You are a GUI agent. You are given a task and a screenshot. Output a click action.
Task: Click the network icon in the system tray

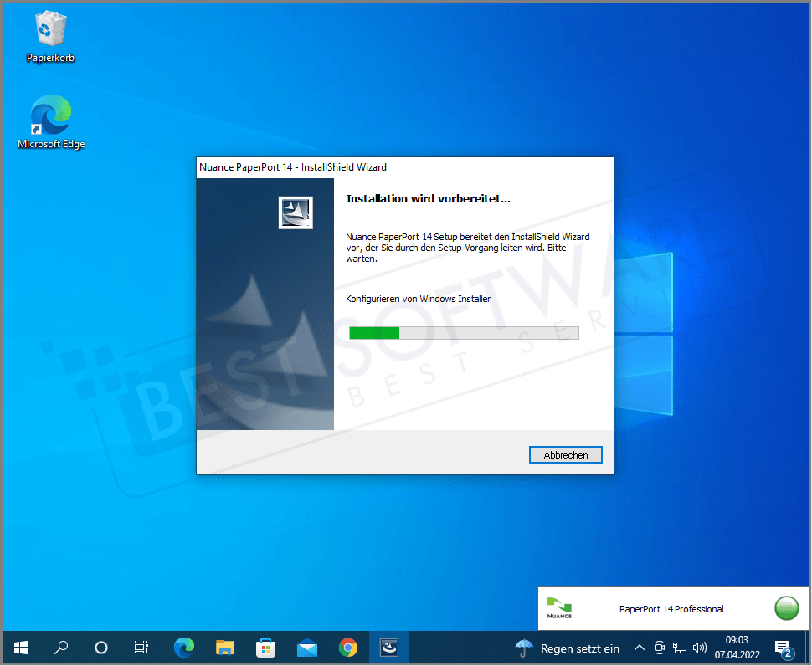click(x=680, y=648)
